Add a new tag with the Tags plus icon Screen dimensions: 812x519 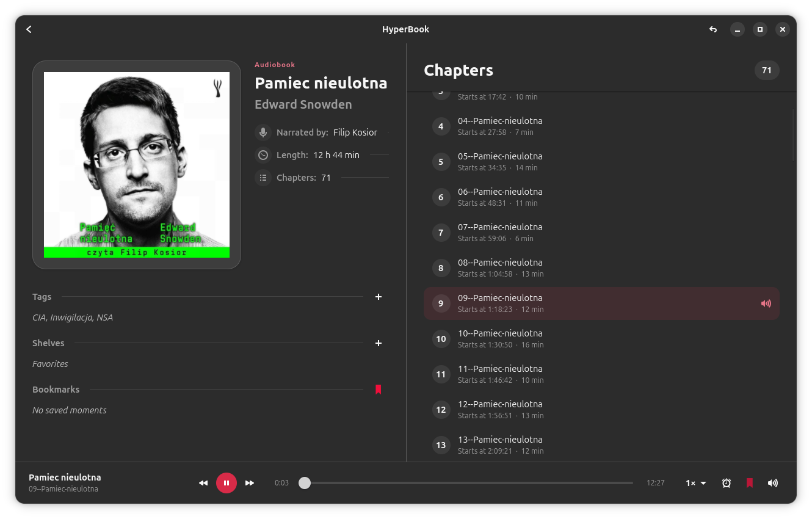(379, 297)
